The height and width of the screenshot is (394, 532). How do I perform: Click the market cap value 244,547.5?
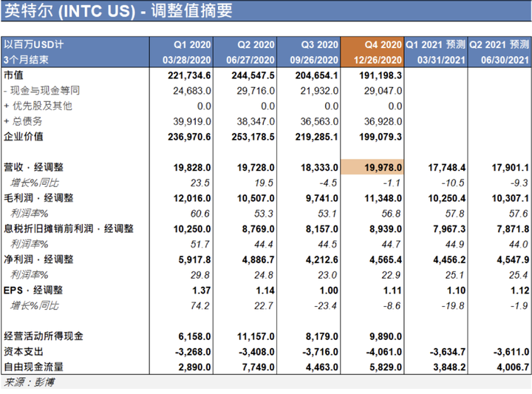(253, 75)
